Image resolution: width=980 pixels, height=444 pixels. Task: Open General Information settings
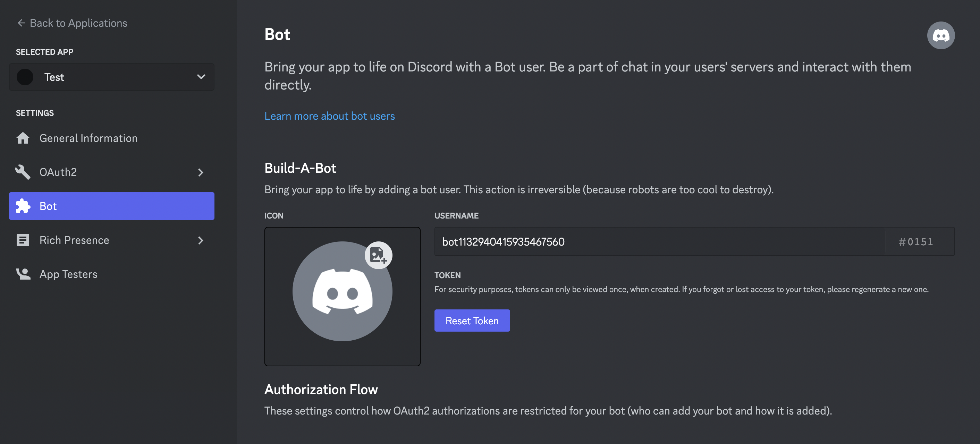(x=88, y=138)
